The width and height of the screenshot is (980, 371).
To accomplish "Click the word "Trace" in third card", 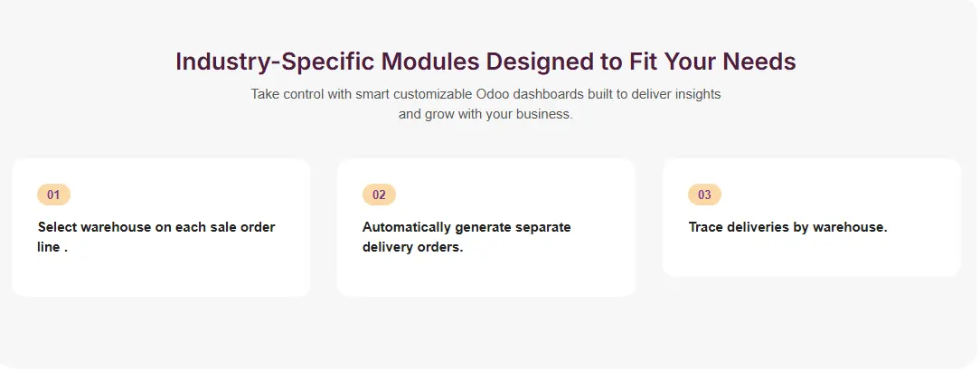I will (706, 227).
